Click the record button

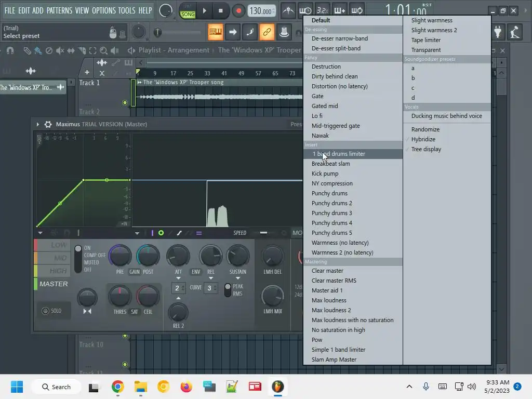click(x=238, y=11)
